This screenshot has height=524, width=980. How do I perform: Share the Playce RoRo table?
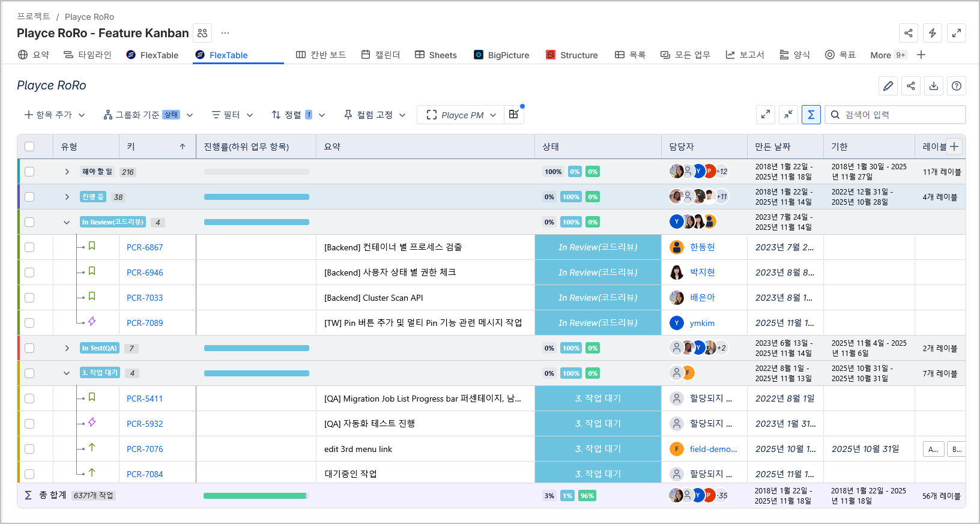[911, 86]
